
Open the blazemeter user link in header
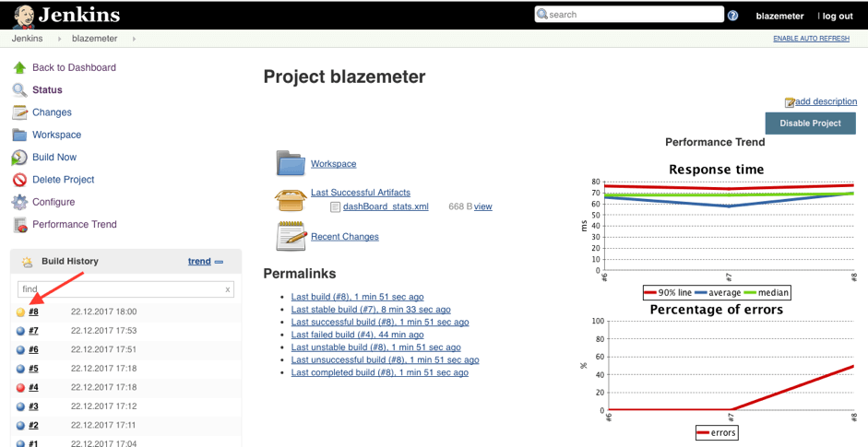click(x=780, y=16)
